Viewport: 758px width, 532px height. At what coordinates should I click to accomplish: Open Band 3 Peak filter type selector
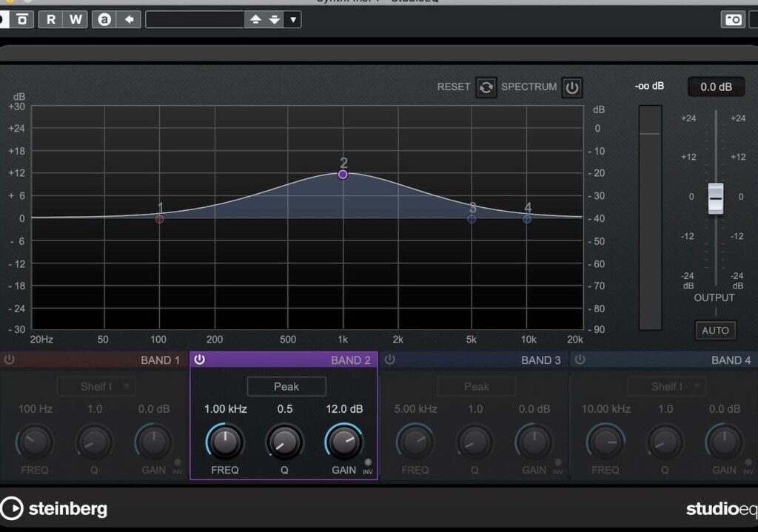click(x=477, y=386)
